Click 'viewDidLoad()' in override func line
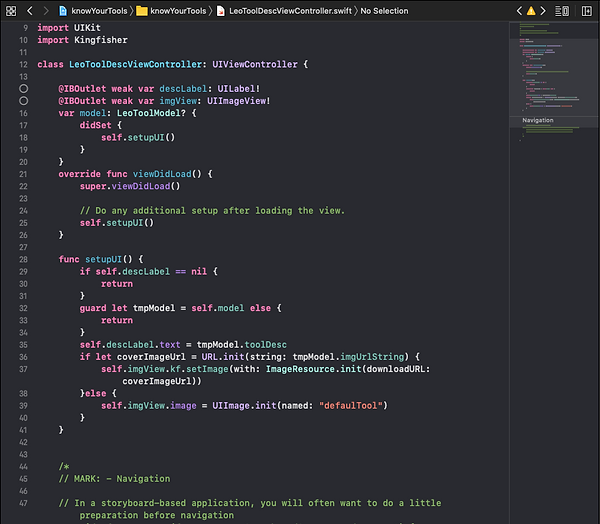The image size is (600, 524). click(x=167, y=174)
